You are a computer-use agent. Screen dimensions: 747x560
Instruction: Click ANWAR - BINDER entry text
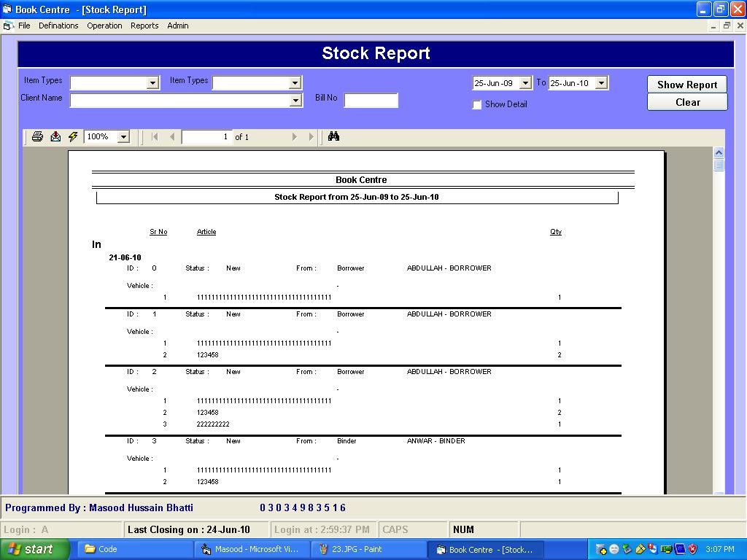pyautogui.click(x=436, y=441)
